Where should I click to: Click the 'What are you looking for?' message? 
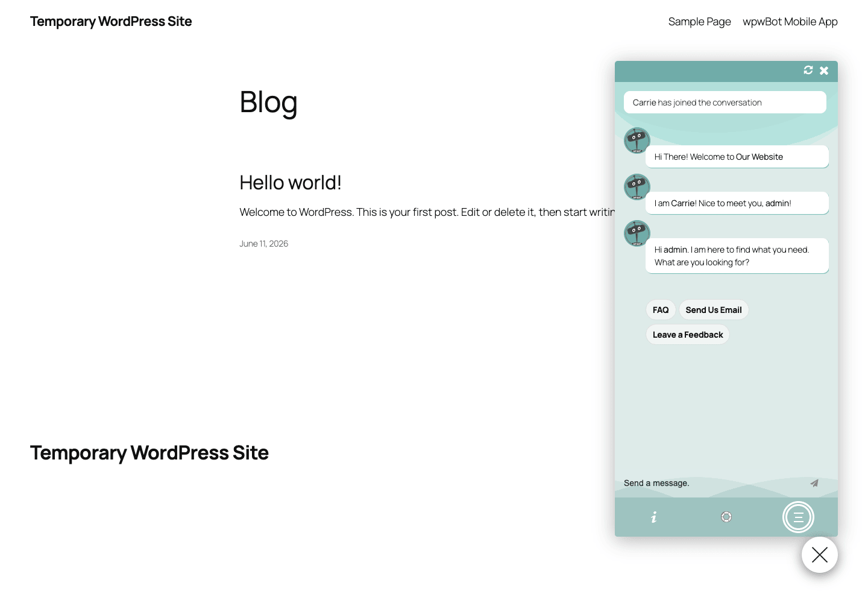pyautogui.click(x=737, y=256)
